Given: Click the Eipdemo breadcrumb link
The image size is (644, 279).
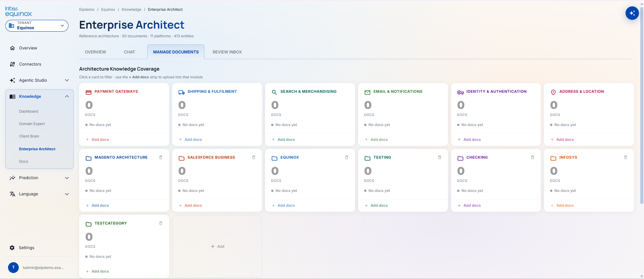Looking at the screenshot, I should coord(87,9).
